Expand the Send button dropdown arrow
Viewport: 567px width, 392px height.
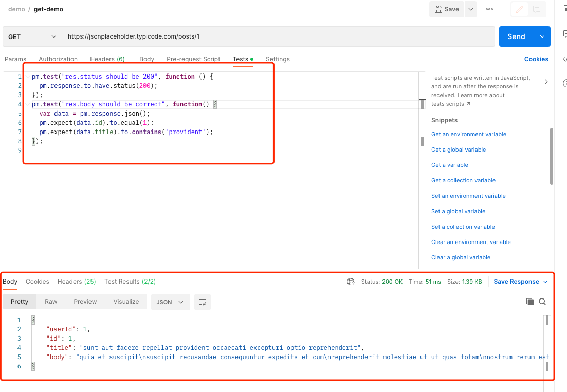pyautogui.click(x=542, y=36)
